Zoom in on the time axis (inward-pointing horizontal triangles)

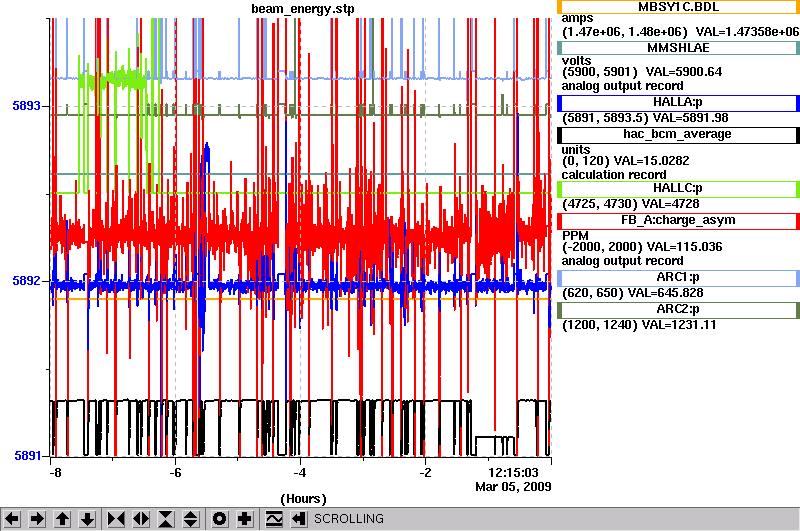click(x=116, y=519)
